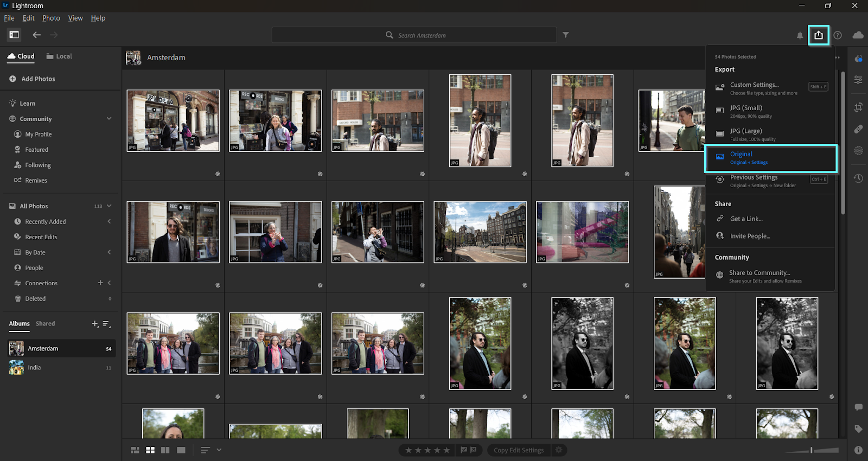Viewport: 868px width, 461px height.
Task: Open the India album
Action: [x=62, y=368]
